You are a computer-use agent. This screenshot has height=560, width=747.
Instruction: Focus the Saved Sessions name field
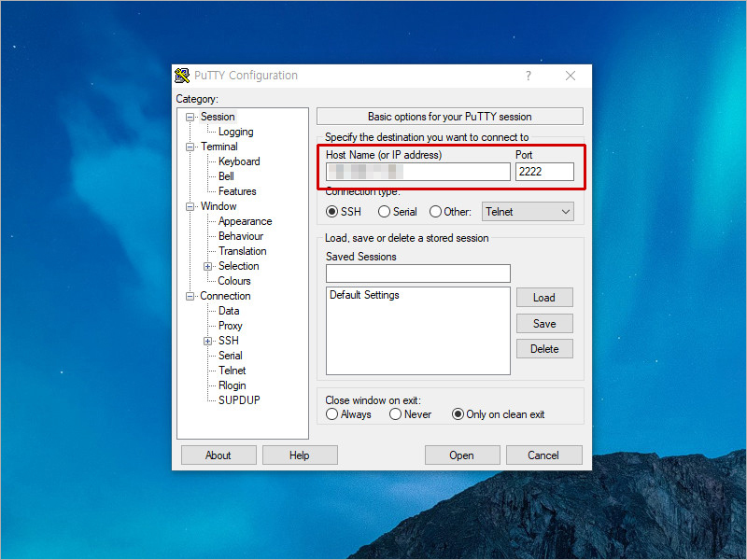(x=417, y=273)
